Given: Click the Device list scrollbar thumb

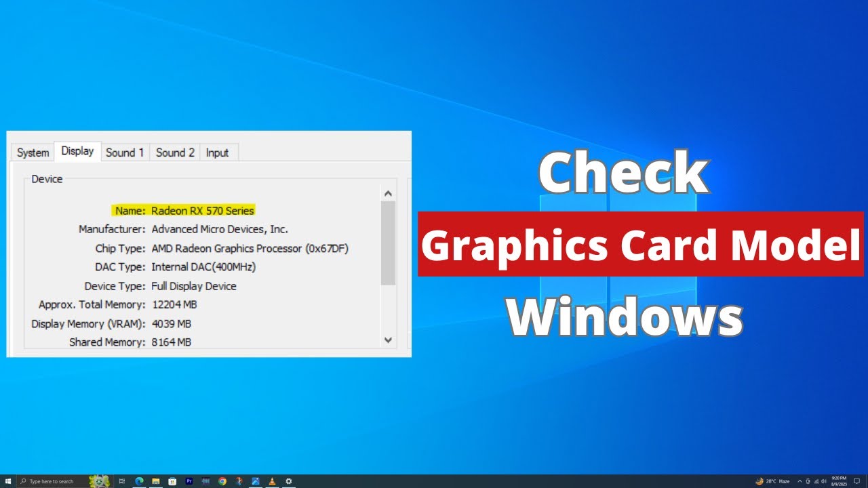Looking at the screenshot, I should pos(388,243).
